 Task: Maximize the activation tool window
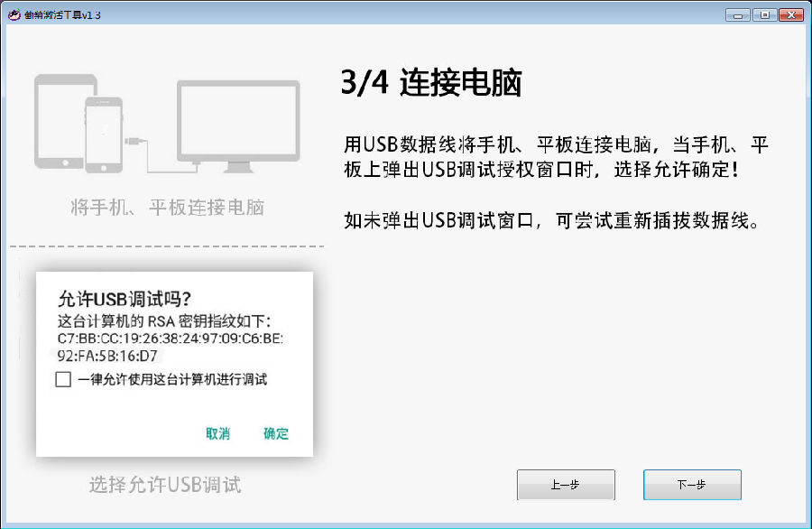pyautogui.click(x=764, y=15)
